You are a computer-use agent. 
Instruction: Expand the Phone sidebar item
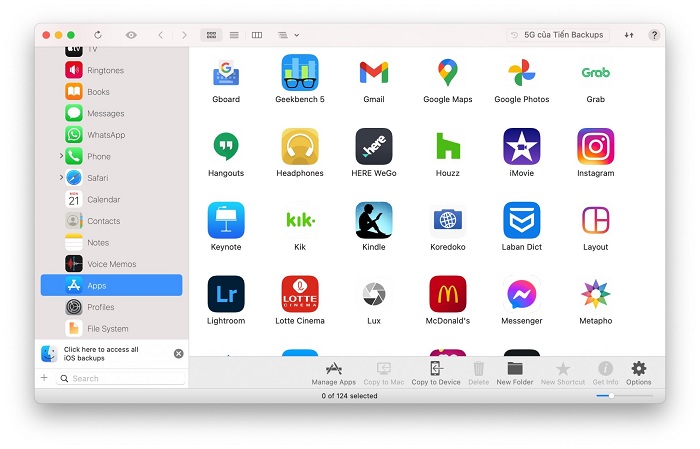point(62,156)
